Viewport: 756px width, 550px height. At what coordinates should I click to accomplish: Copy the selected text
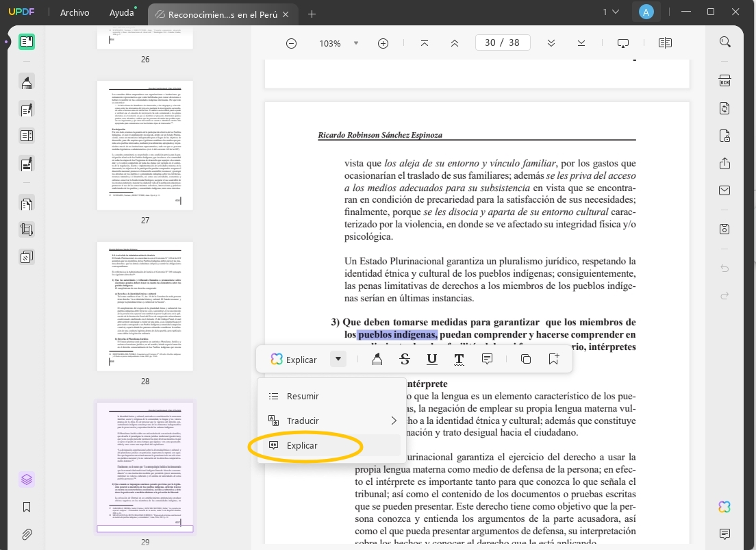pos(526,359)
